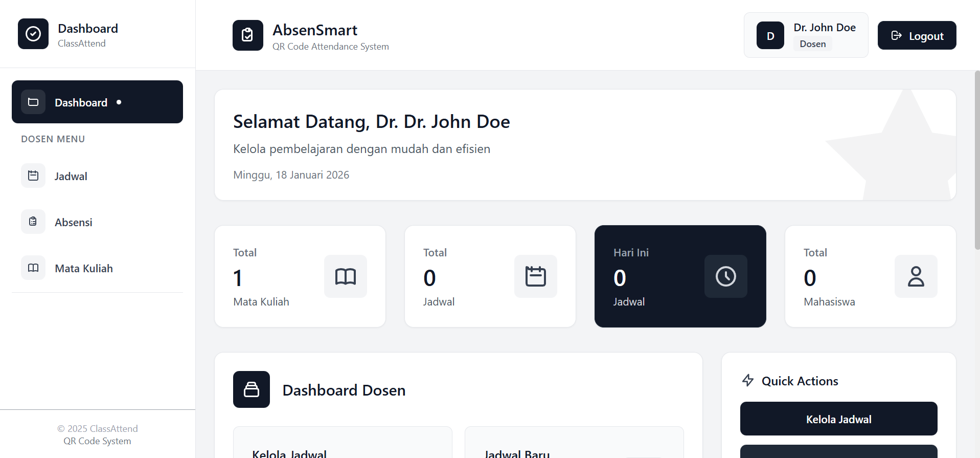Image resolution: width=980 pixels, height=458 pixels.
Task: Click the Jadwal calendar icon in sidebar
Action: coord(33,176)
